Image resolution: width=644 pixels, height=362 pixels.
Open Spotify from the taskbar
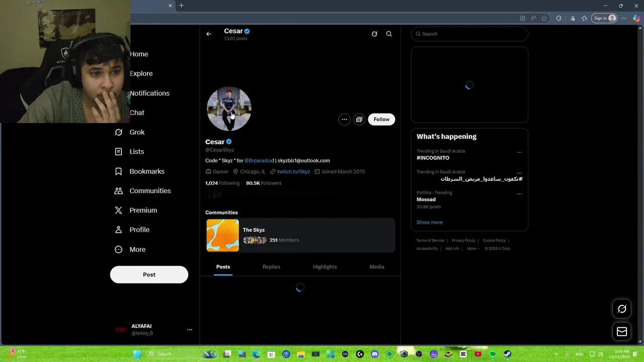pos(493,354)
